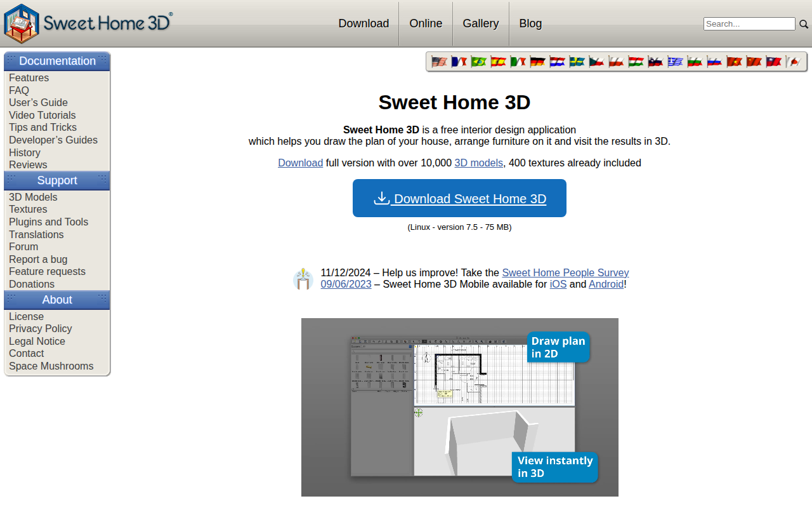The height and width of the screenshot is (508, 812).
Task: Choose the Vietnamese flag
Action: pyautogui.click(x=734, y=62)
